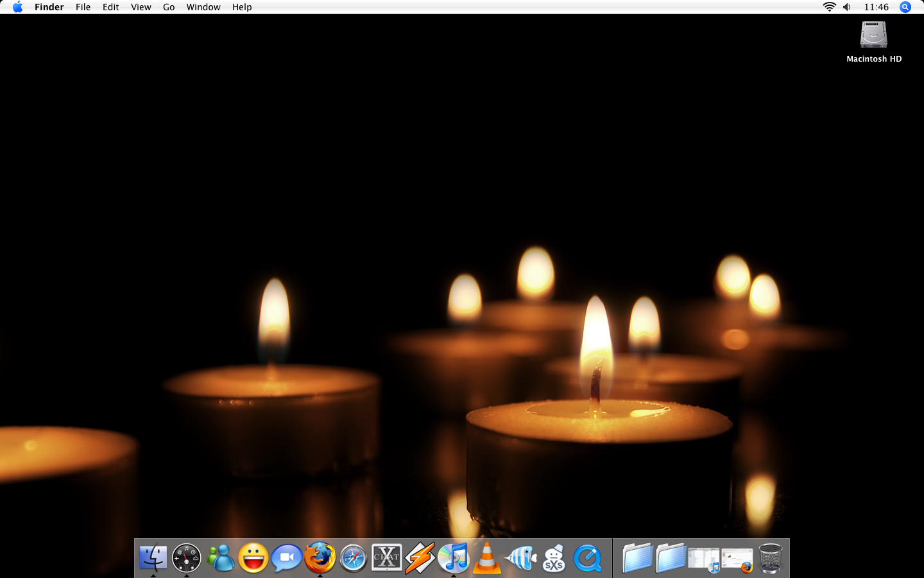Image resolution: width=924 pixels, height=578 pixels.
Task: Launch MSN Messenger from the Dock
Action: click(x=220, y=557)
